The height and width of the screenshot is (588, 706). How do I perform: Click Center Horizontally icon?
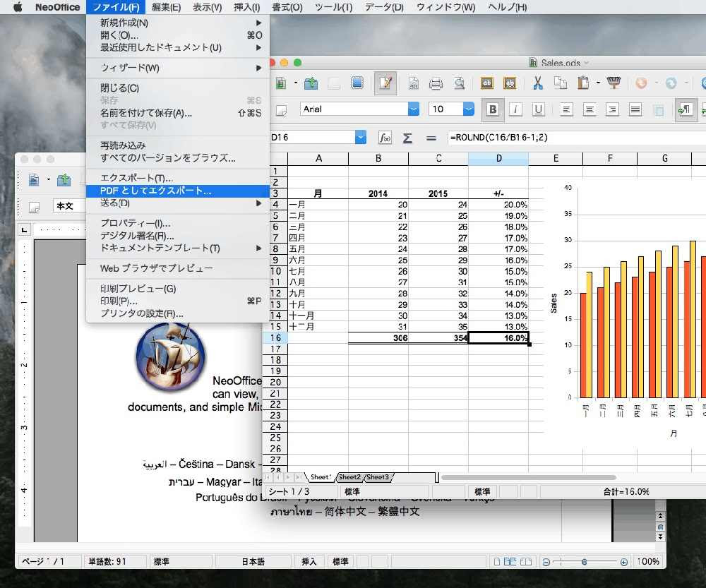coord(590,109)
